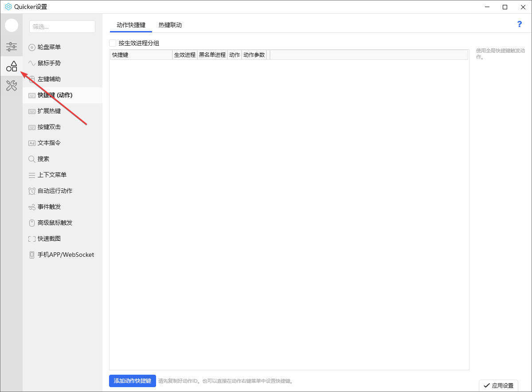Click 应用设置 button
532x392 pixels.
click(x=498, y=385)
